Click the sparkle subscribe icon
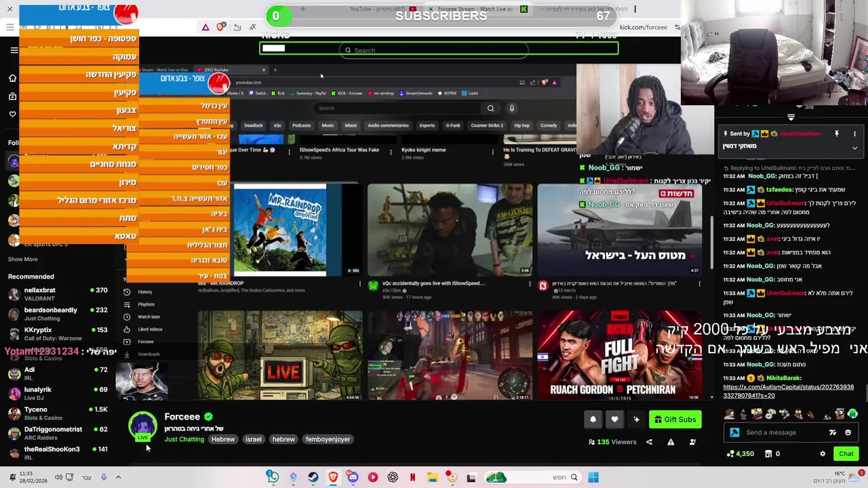868x488 pixels. 636,420
